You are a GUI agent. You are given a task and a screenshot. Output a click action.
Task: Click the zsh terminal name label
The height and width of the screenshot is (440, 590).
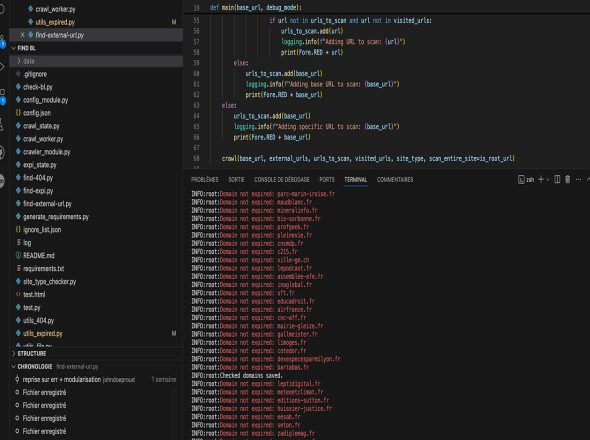point(530,180)
